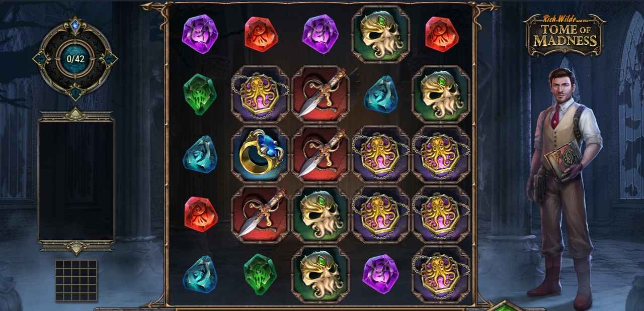Select the red gem in the top-right corner
Screen dimensions: 644x311
pyautogui.click(x=442, y=35)
